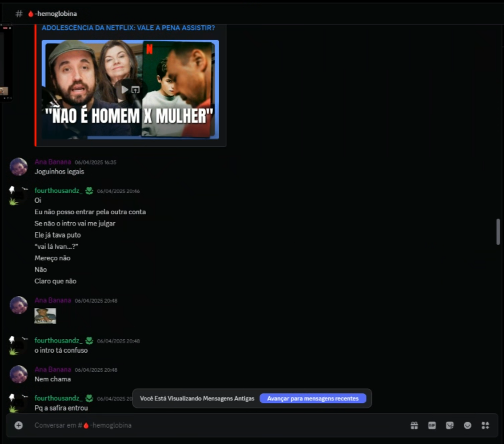Click the quoted 'vai lá Ivan...?' message

click(56, 247)
